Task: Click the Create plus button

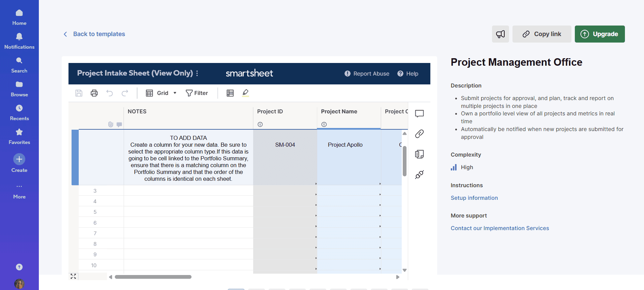Action: [x=19, y=159]
